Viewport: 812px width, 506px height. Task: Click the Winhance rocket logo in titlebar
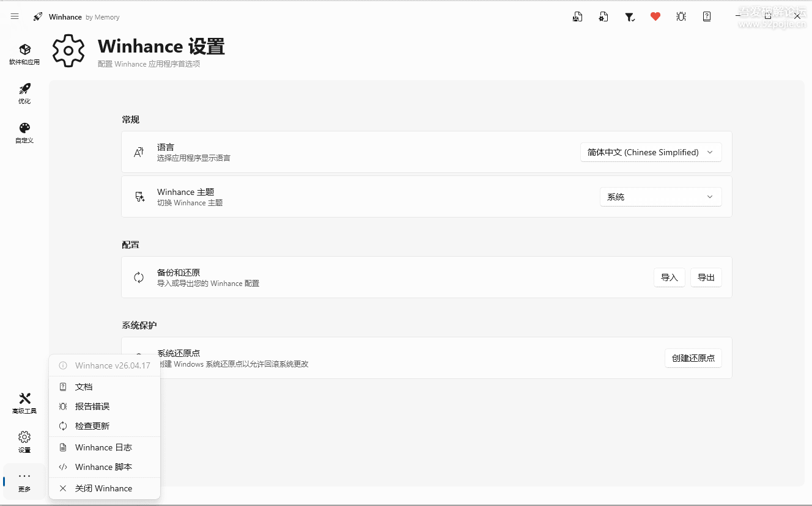[x=38, y=16]
